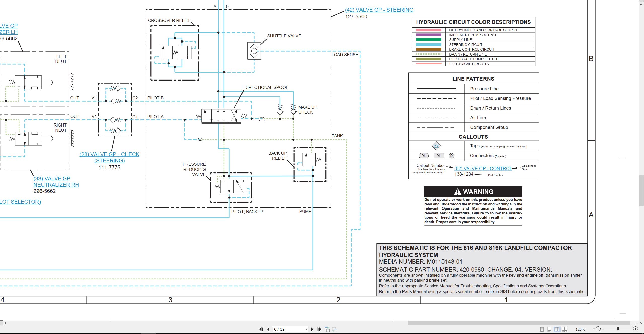Image resolution: width=644 pixels, height=334 pixels.
Task: Click the DIRECTIONAL SPOOL label
Action: (x=266, y=87)
